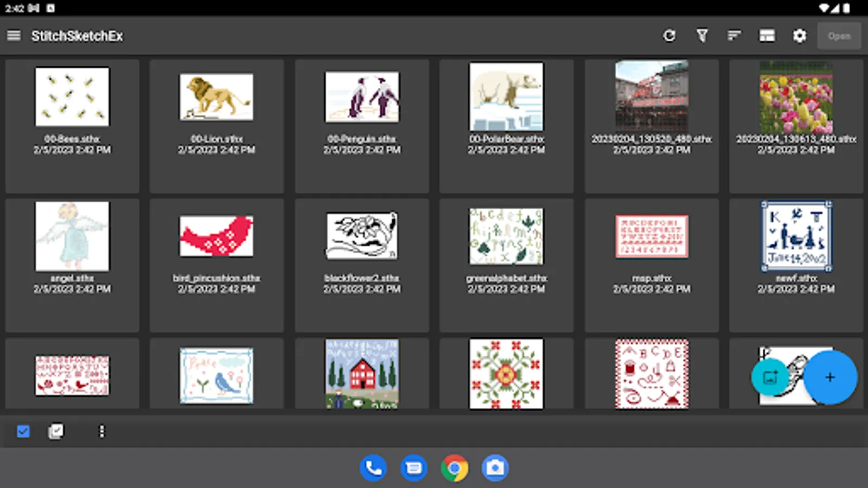Switch the file list layout view
Screen dimensions: 868x488
(767, 36)
